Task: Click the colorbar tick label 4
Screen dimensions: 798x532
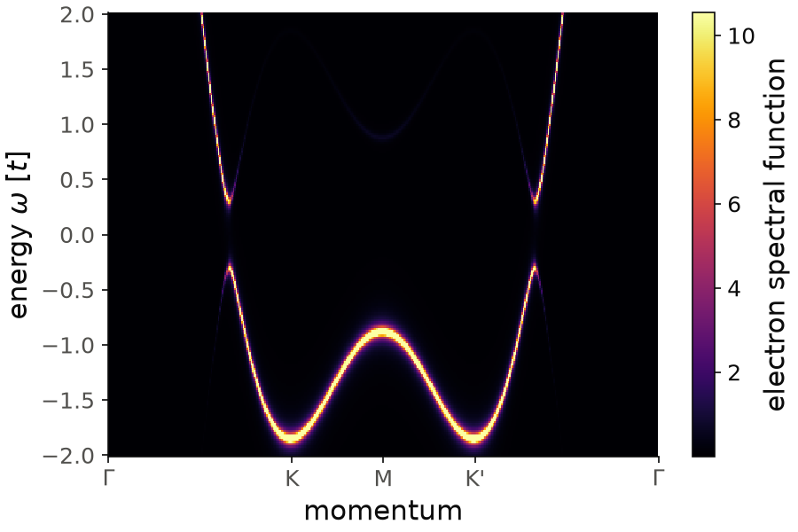Action: 734,289
